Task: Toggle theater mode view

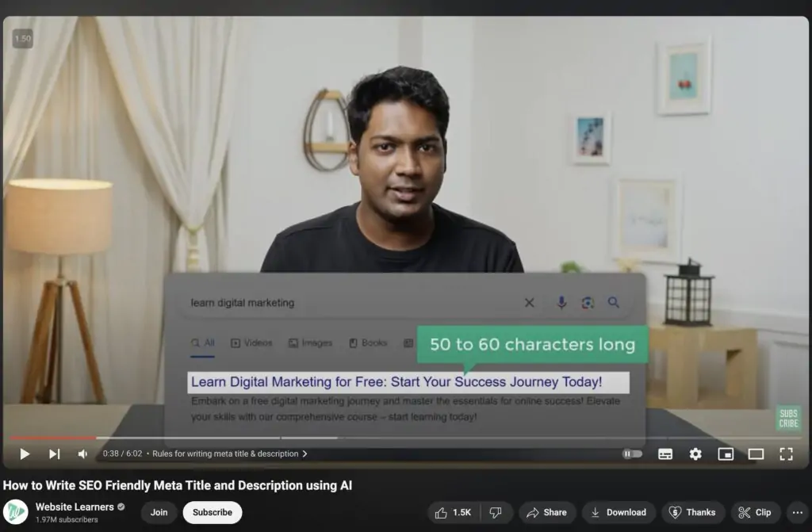Action: 756,454
